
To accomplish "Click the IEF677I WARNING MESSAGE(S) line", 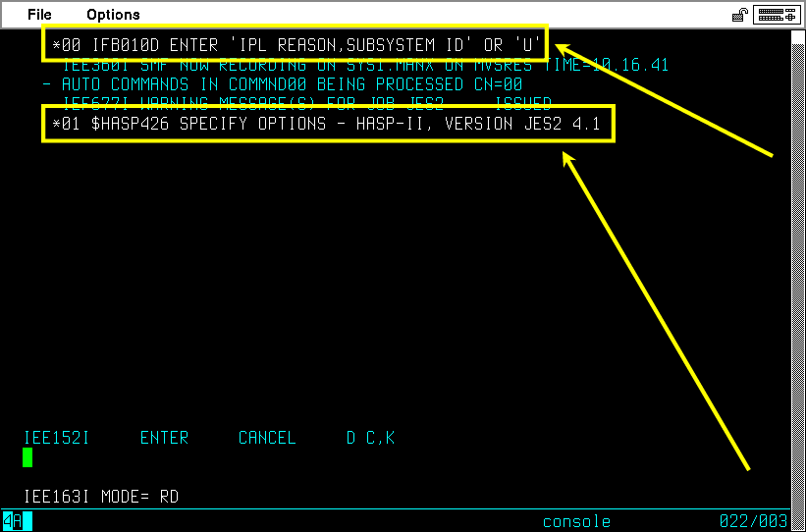I will (307, 104).
